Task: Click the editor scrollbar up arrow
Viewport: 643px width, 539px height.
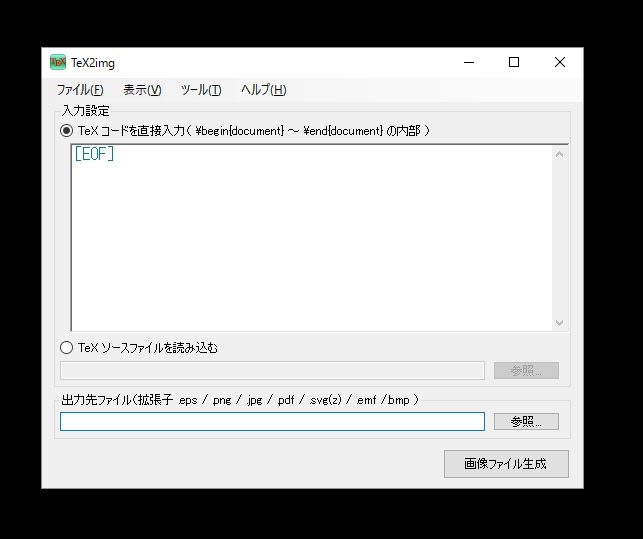Action: click(x=559, y=154)
